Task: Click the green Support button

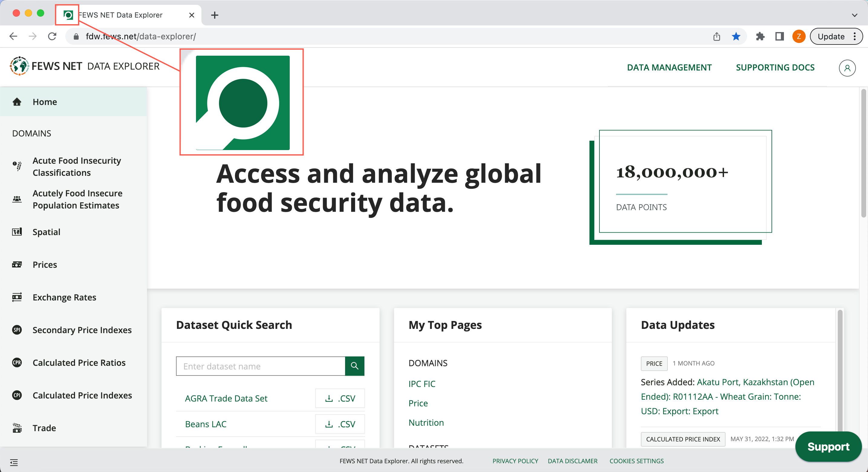Action: click(x=828, y=447)
